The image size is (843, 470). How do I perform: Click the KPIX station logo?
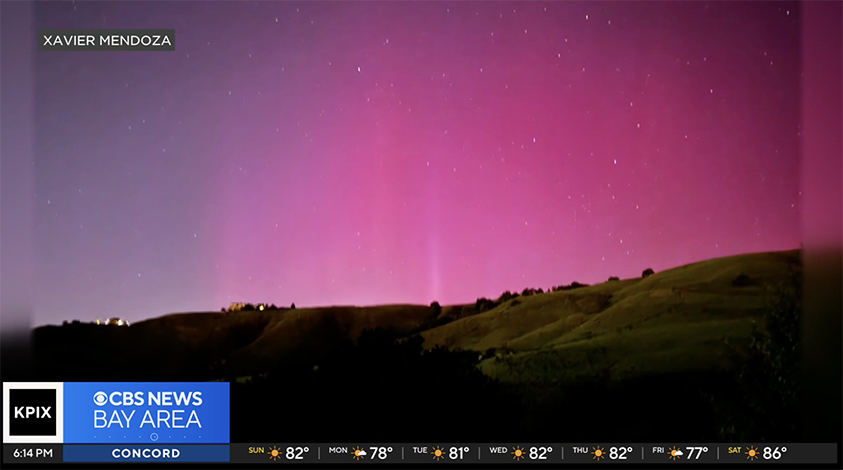click(x=33, y=412)
